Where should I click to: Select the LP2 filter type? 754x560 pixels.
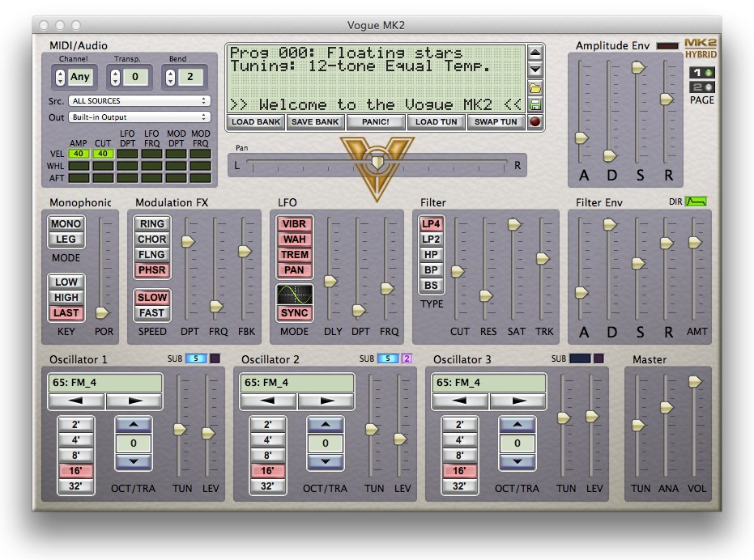tap(432, 240)
